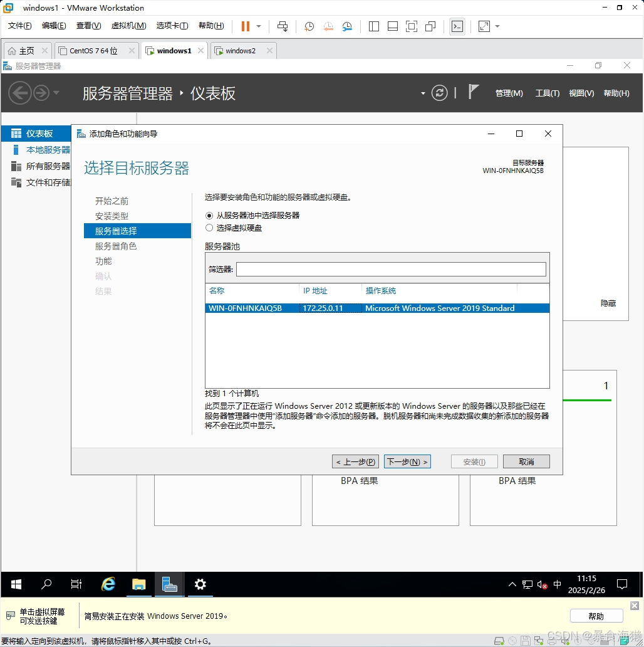The height and width of the screenshot is (647, 644).
Task: Switch to the windows2 tab
Action: pos(241,51)
